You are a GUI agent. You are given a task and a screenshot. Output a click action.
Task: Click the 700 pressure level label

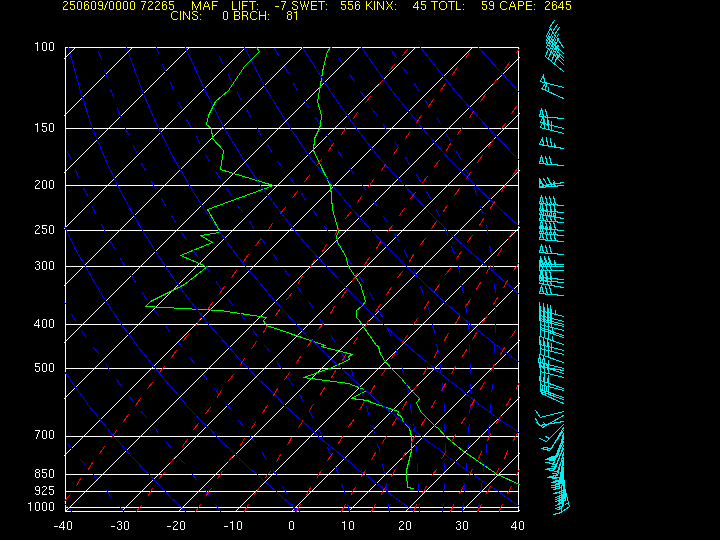(45, 435)
